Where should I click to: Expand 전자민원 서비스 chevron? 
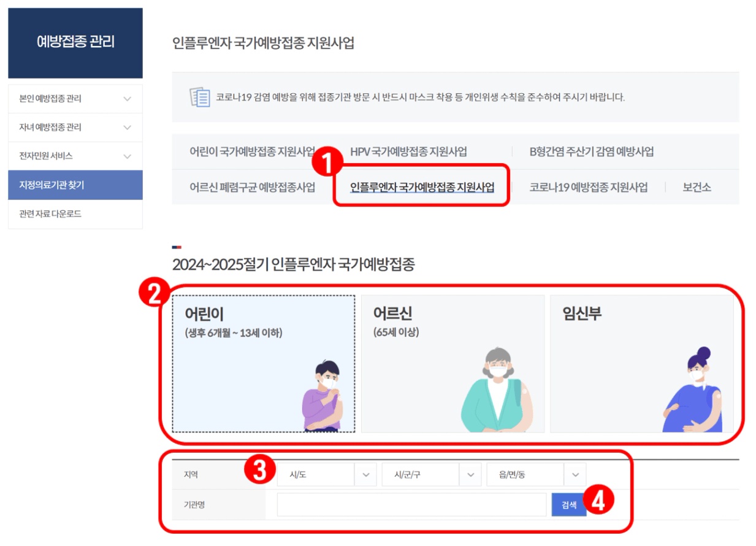(128, 156)
